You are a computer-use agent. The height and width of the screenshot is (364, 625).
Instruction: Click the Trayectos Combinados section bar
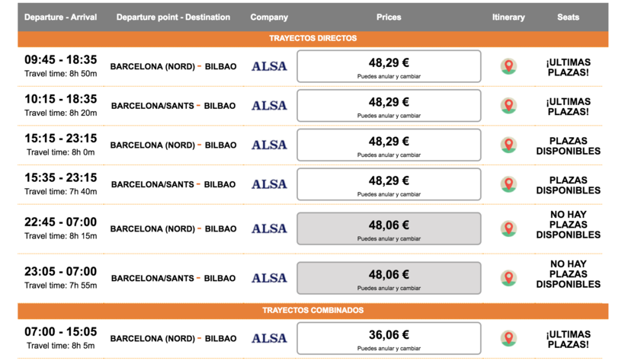click(312, 311)
